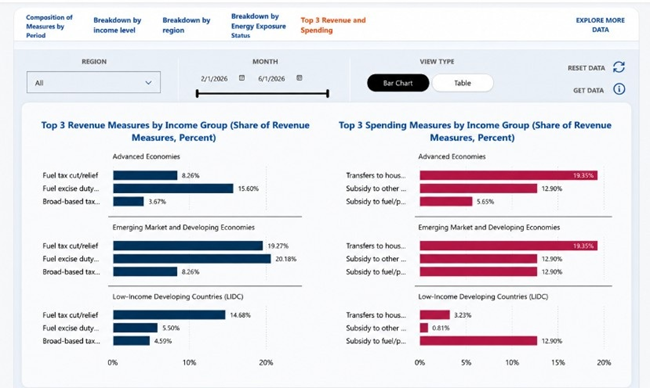Switch view type to Table
The width and height of the screenshot is (650, 388).
coord(463,83)
